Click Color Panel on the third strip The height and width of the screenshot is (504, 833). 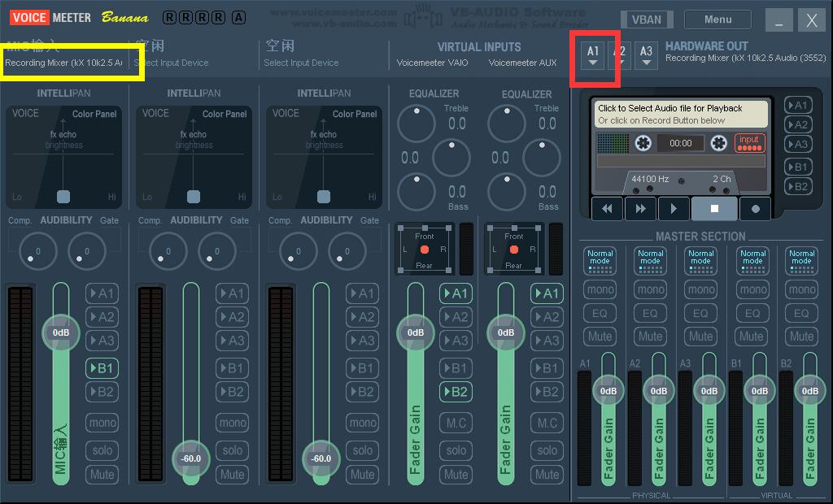click(355, 114)
